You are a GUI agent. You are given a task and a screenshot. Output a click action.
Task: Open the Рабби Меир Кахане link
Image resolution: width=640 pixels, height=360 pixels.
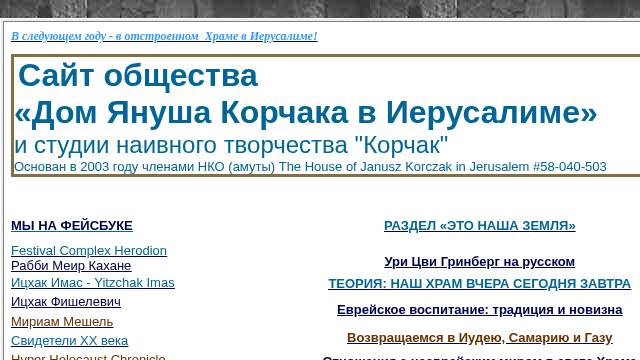tap(71, 266)
